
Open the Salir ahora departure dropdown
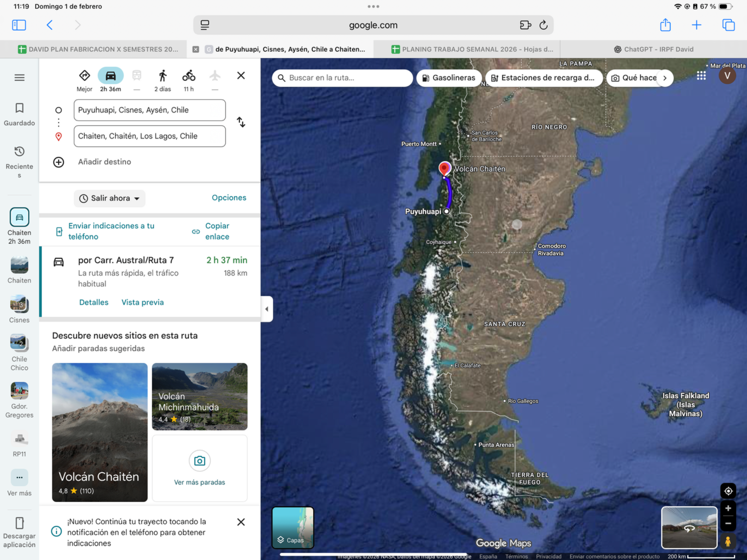(x=109, y=198)
